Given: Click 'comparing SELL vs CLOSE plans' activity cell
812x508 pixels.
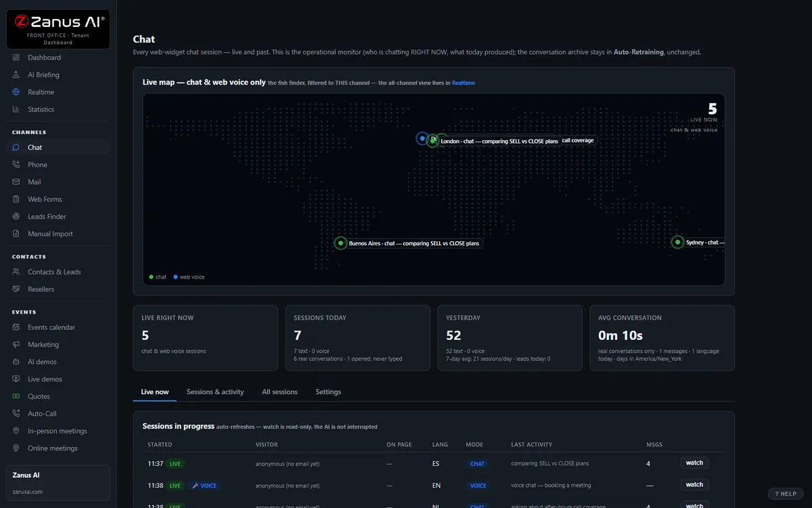Looking at the screenshot, I should coord(550,464).
